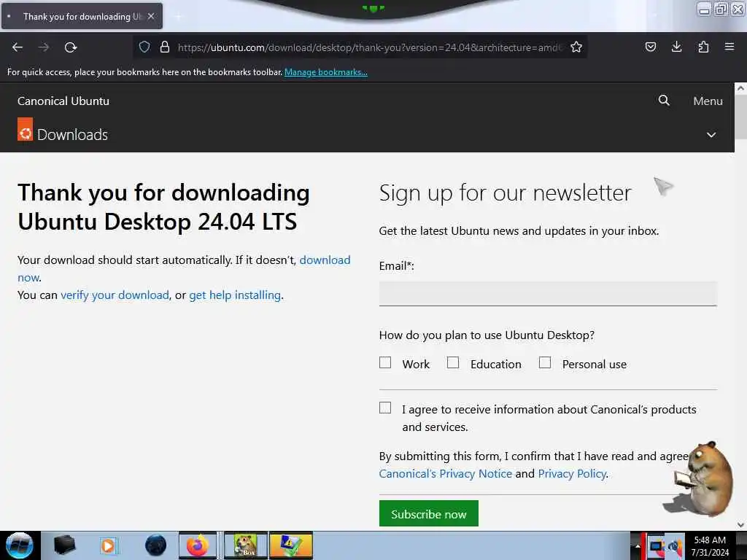Show hidden system tray icons arrow
The height and width of the screenshot is (560, 747).
pyautogui.click(x=638, y=545)
